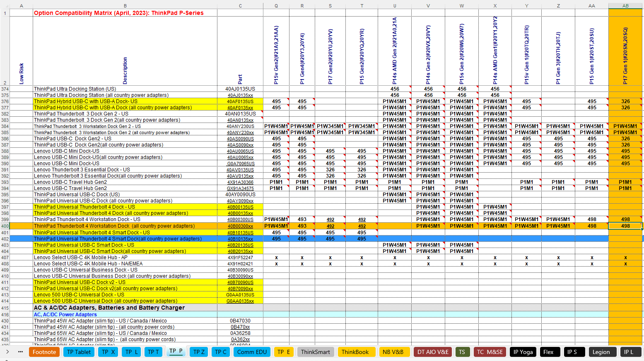
Task: Click the sheet tab scroll-right arrow
Action: pos(7,352)
